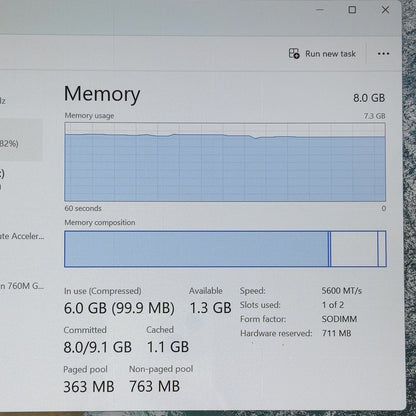Click the Form factor: label

point(263,319)
